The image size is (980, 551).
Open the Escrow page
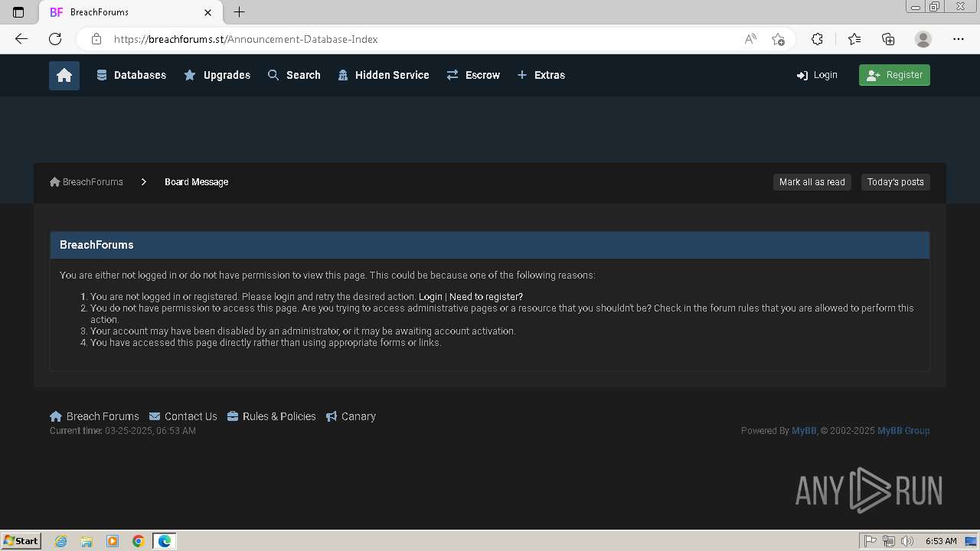pyautogui.click(x=473, y=75)
